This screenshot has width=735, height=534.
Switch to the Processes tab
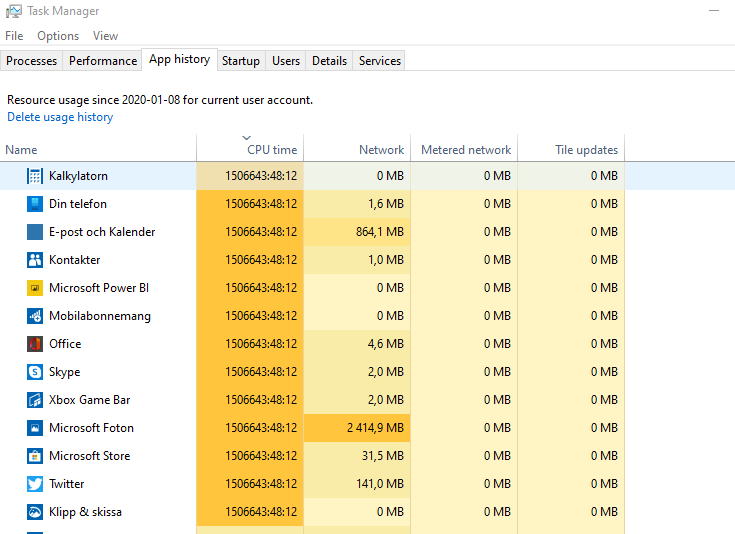[x=31, y=61]
